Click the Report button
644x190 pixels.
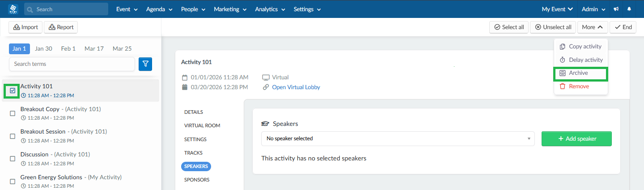point(61,27)
